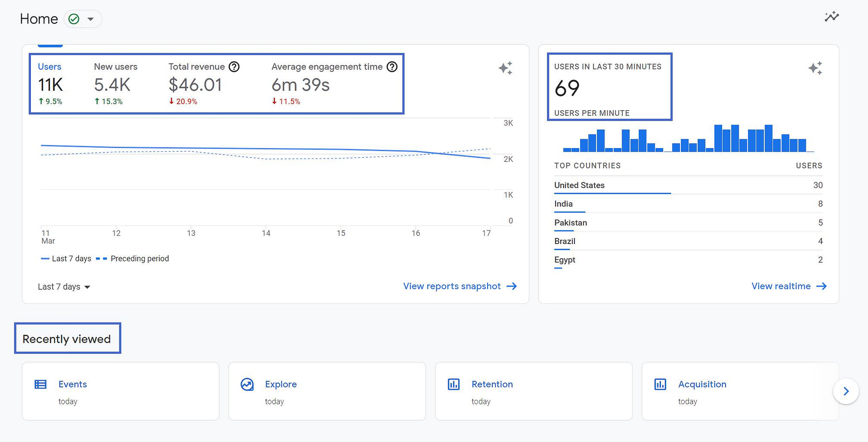
Task: Switch to the New users metric
Action: (x=116, y=66)
